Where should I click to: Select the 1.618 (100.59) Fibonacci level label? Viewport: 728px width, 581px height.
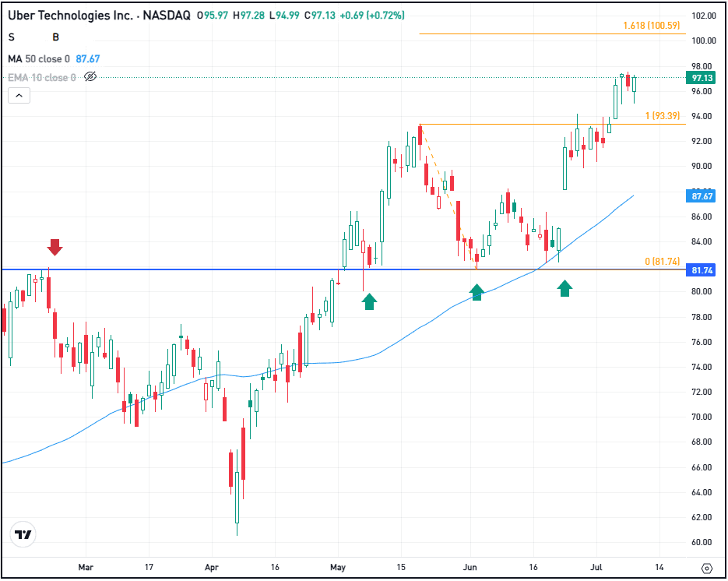coord(652,26)
